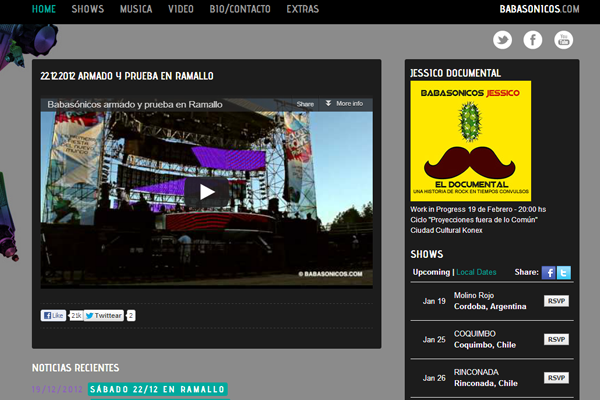This screenshot has width=600, height=400.
Task: Select the Local Dates tab
Action: click(x=476, y=272)
